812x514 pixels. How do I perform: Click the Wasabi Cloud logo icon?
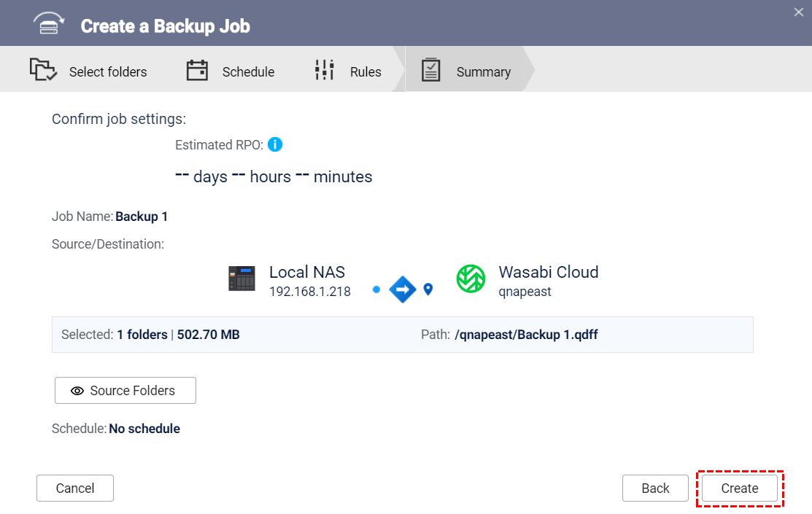471,279
